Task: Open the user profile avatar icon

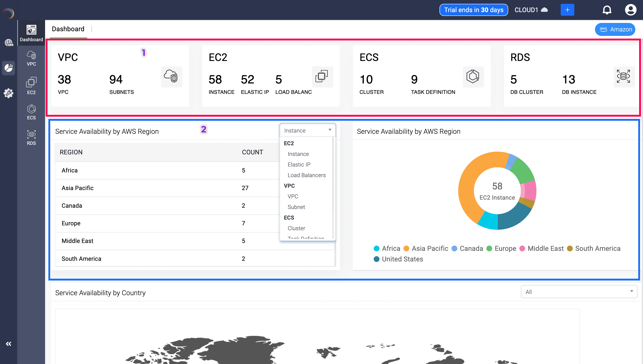Action: (630, 10)
